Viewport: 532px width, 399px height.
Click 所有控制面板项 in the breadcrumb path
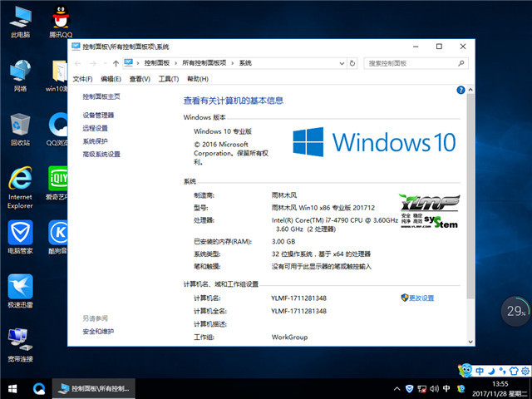204,63
